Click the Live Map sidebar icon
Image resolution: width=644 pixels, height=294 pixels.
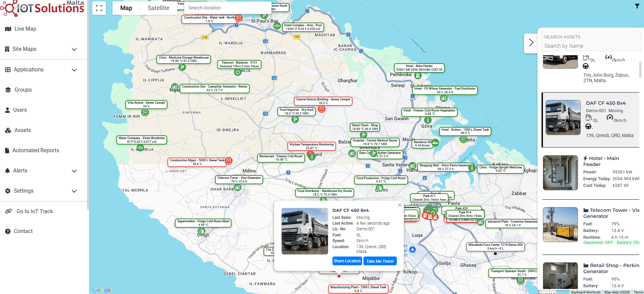pyautogui.click(x=8, y=29)
